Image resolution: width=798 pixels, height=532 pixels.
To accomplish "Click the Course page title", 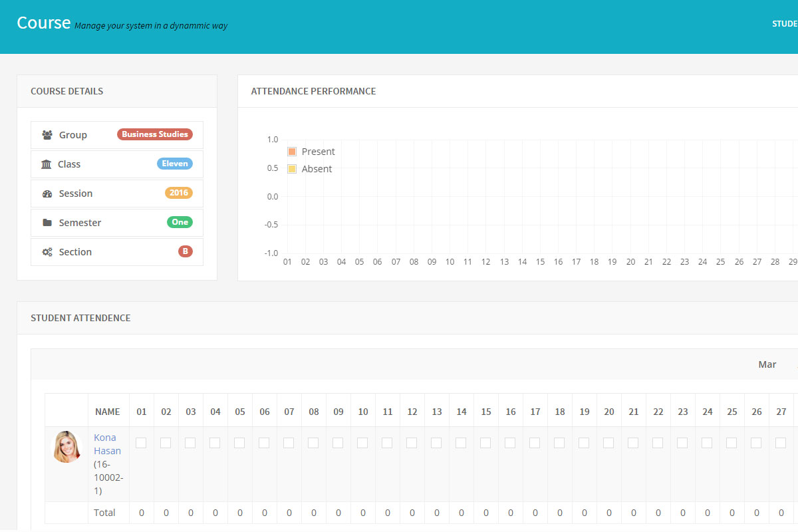I will [44, 23].
